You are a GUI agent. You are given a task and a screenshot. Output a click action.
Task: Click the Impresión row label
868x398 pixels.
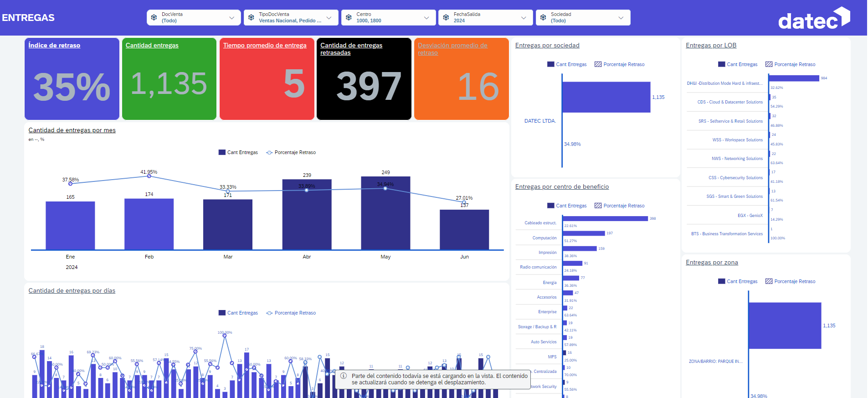pyautogui.click(x=547, y=253)
